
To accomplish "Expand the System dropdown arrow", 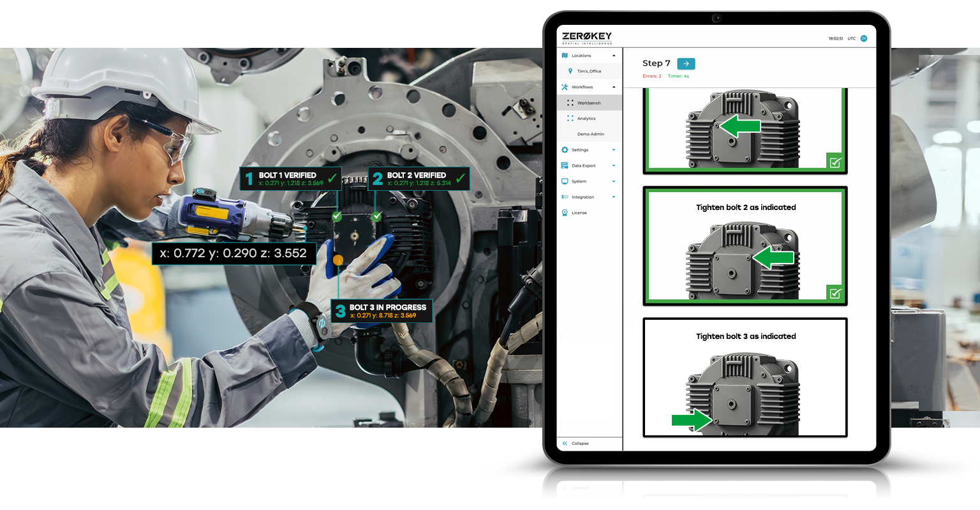I will tap(614, 181).
